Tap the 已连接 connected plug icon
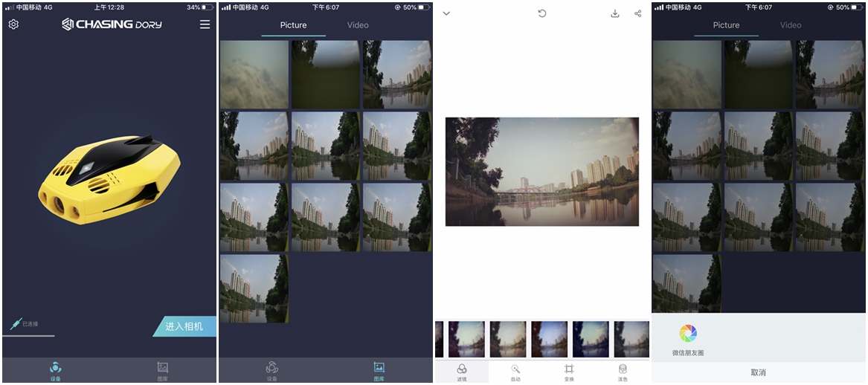This screenshot has height=385, width=868. [x=16, y=324]
